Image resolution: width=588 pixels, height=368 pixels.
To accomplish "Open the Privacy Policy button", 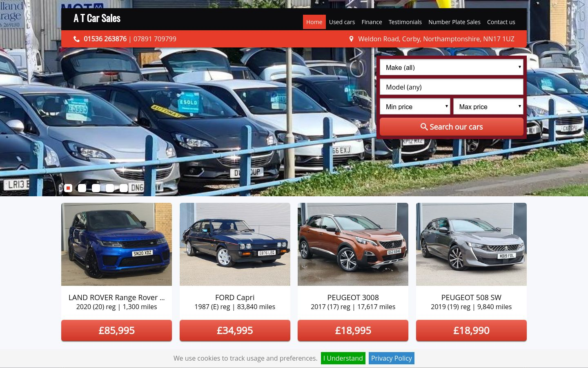I will [x=392, y=358].
